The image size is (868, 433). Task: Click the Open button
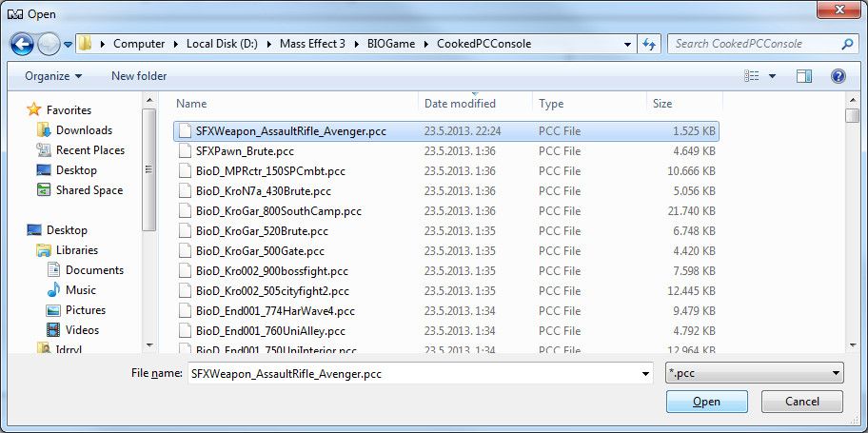pyautogui.click(x=707, y=402)
